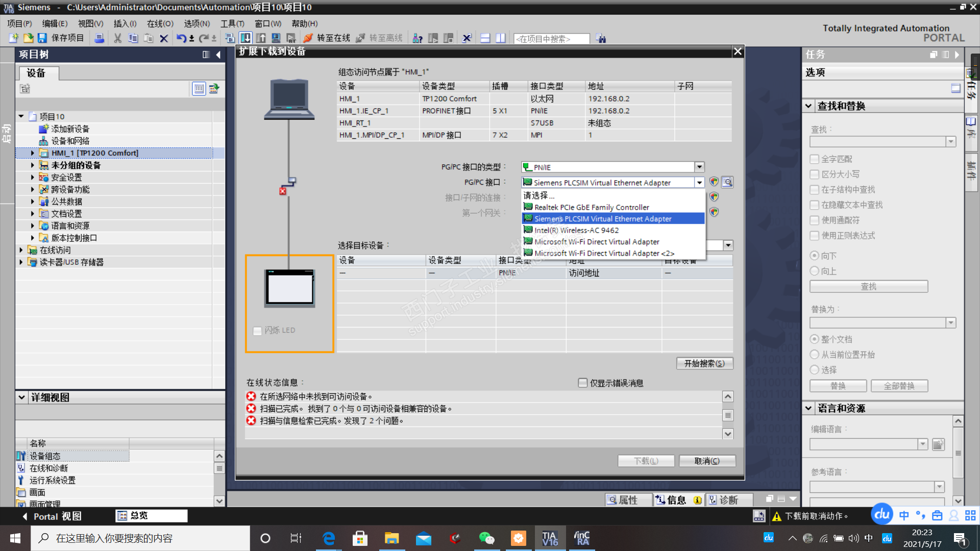Expand the HMI_1 TP1200 Comfort tree node
Viewport: 980px width, 551px height.
[33, 153]
